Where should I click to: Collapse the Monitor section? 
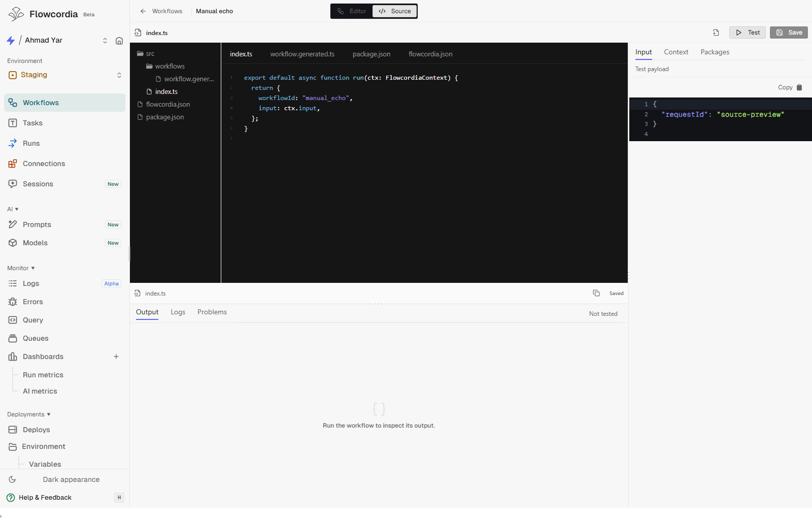coord(21,268)
